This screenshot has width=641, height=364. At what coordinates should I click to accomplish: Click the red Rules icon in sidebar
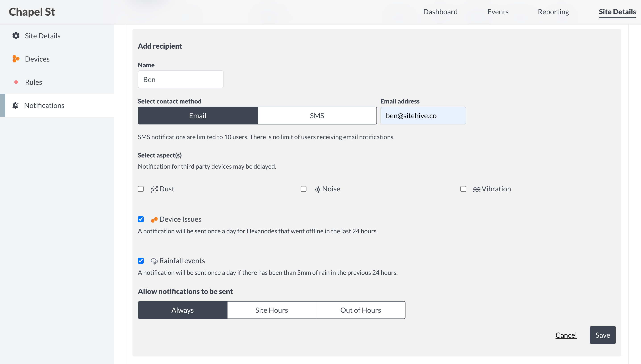(16, 82)
